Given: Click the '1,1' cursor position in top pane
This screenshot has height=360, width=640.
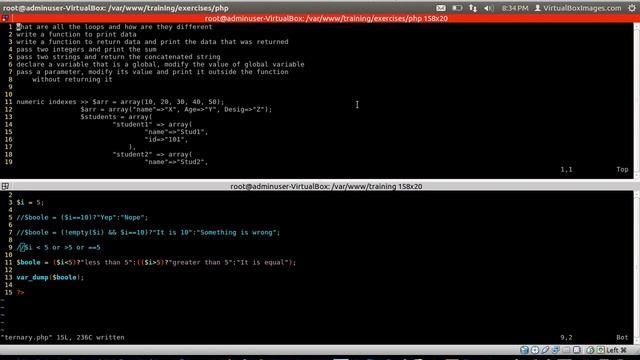Looking at the screenshot, I should point(566,169).
